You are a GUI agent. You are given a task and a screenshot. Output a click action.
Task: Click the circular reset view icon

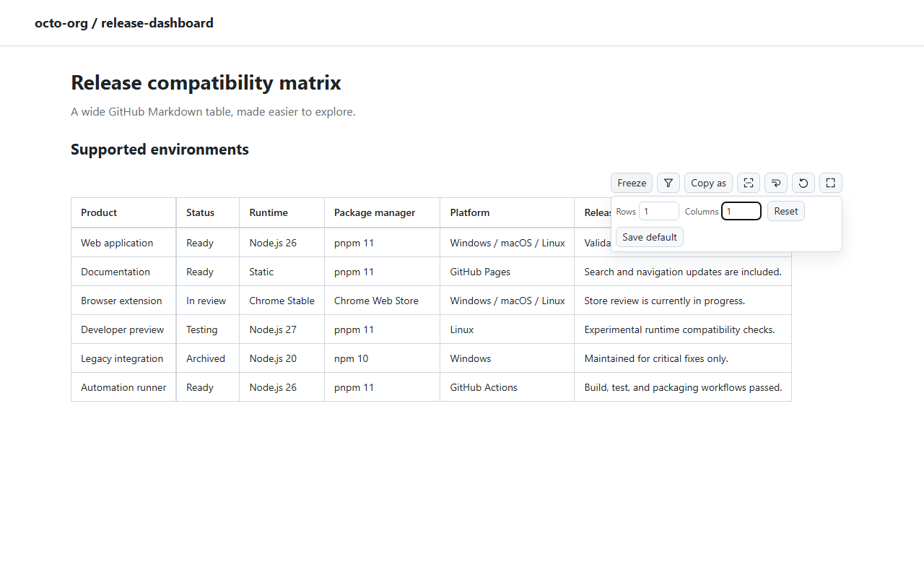[x=803, y=183]
